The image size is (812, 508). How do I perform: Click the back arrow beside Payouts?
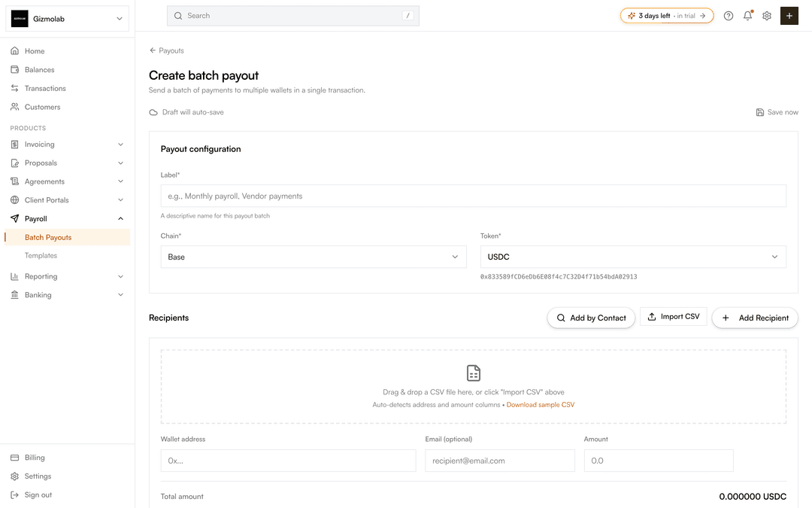tap(152, 50)
